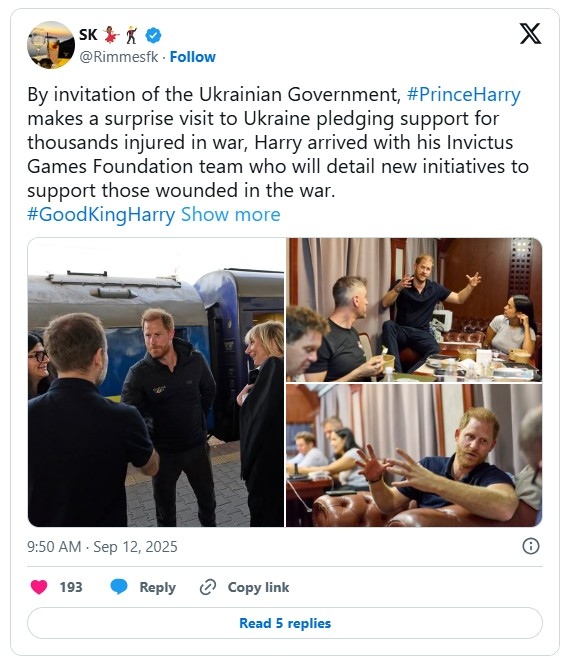Expand tweet text with Show more
The height and width of the screenshot is (666, 569).
tap(231, 214)
